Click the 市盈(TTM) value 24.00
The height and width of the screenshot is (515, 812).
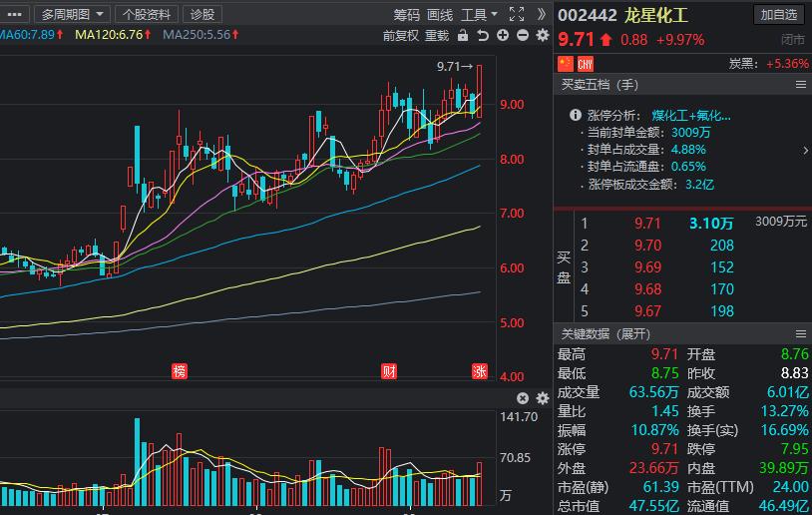click(x=790, y=487)
